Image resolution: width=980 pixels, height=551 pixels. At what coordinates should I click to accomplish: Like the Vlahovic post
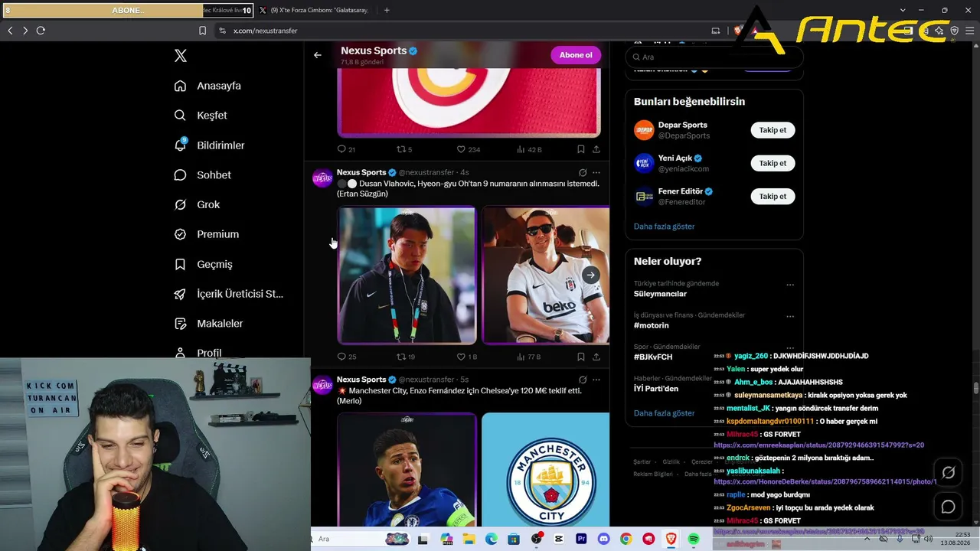coord(466,357)
